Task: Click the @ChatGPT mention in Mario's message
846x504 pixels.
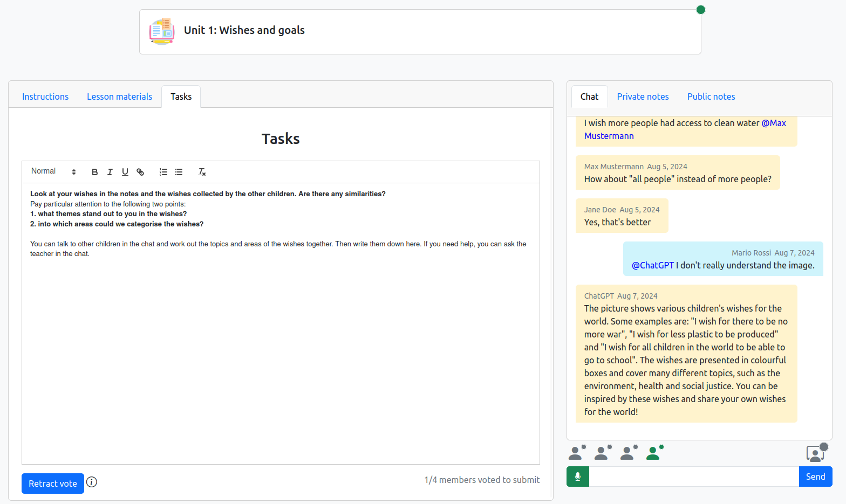Action: (653, 265)
